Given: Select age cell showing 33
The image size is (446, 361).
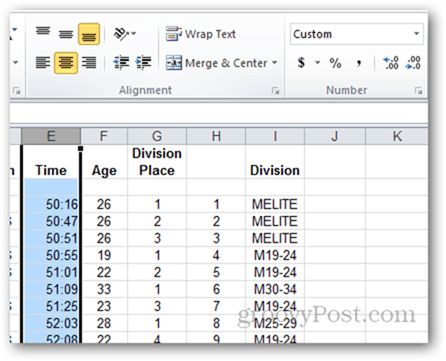Looking at the screenshot, I should point(104,289).
